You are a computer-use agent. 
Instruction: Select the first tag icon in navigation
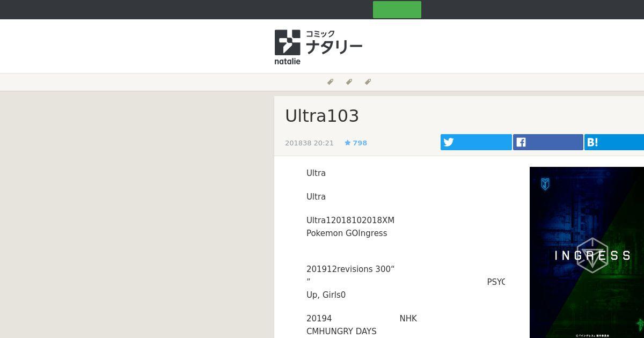tap(330, 82)
